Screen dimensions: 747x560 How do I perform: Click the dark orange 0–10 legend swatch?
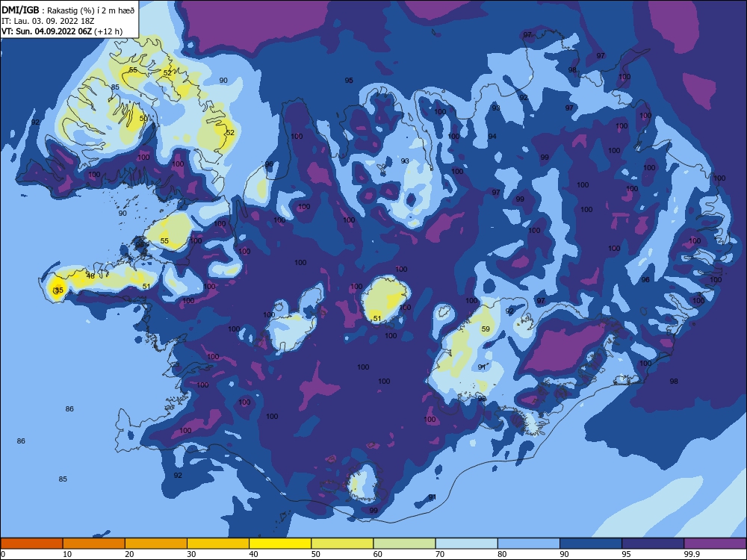[31, 544]
